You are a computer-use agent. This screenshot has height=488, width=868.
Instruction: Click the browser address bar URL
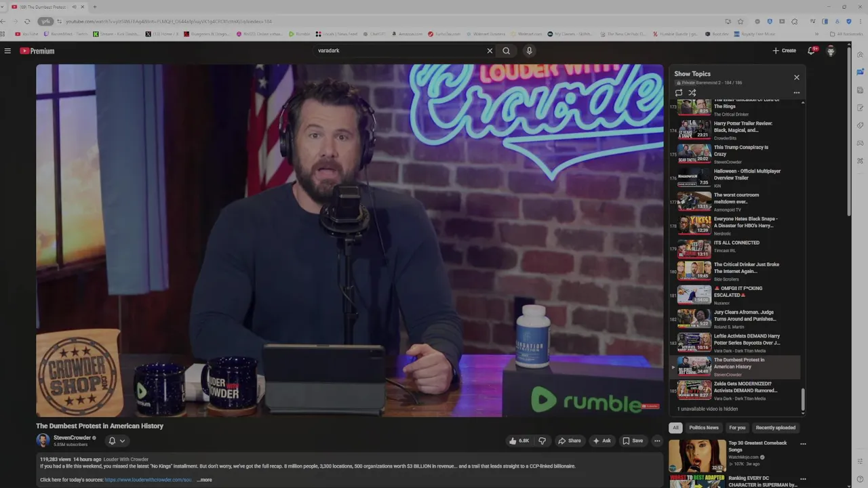(x=169, y=22)
